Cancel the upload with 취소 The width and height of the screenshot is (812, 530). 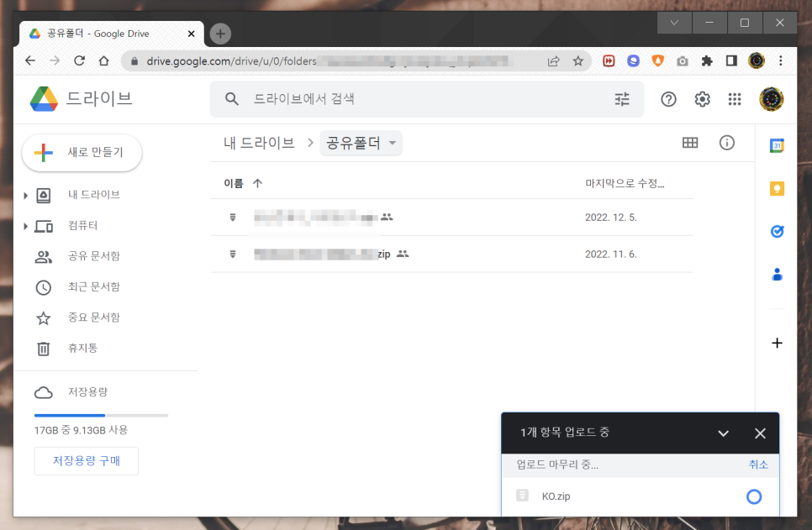758,464
